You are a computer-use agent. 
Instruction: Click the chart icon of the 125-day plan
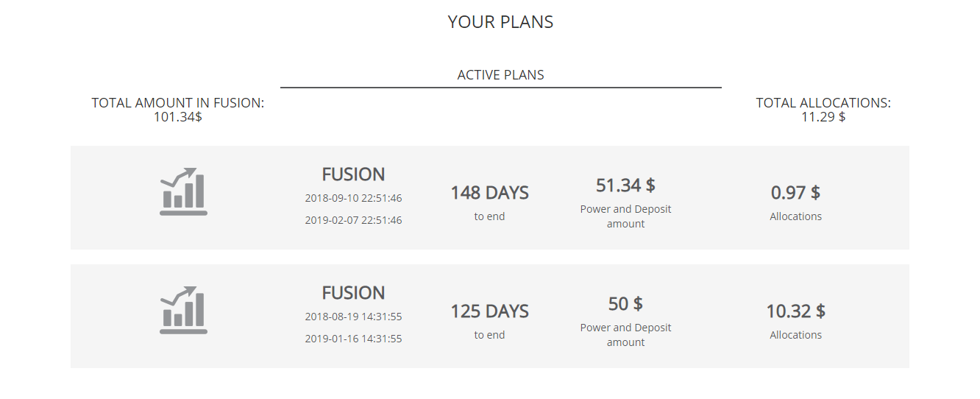(x=183, y=310)
